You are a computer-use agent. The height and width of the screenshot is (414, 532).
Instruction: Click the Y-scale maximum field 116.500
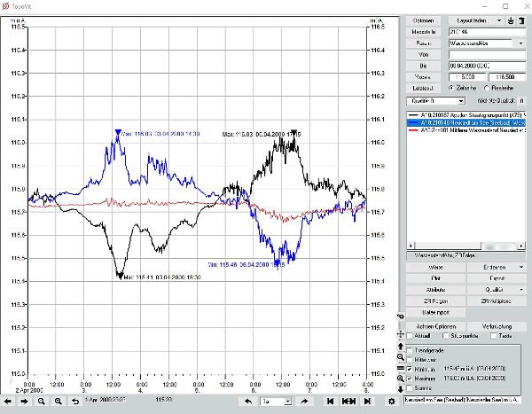click(507, 77)
